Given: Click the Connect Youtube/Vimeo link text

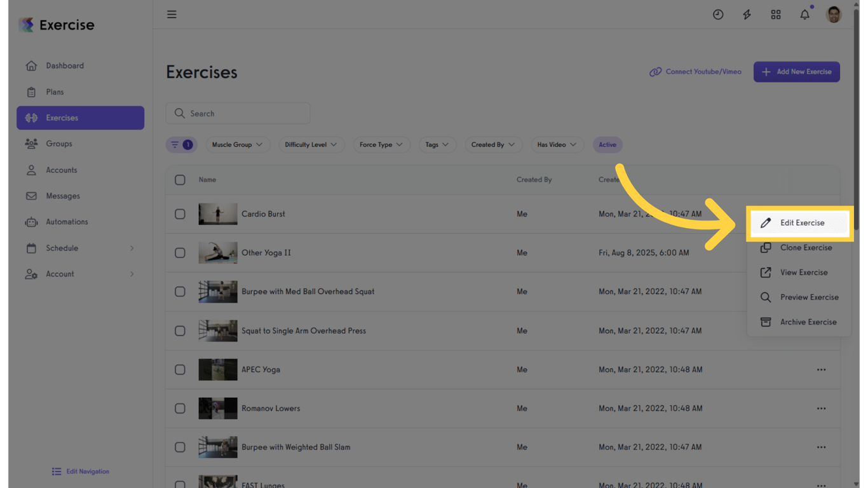Looking at the screenshot, I should pos(703,72).
